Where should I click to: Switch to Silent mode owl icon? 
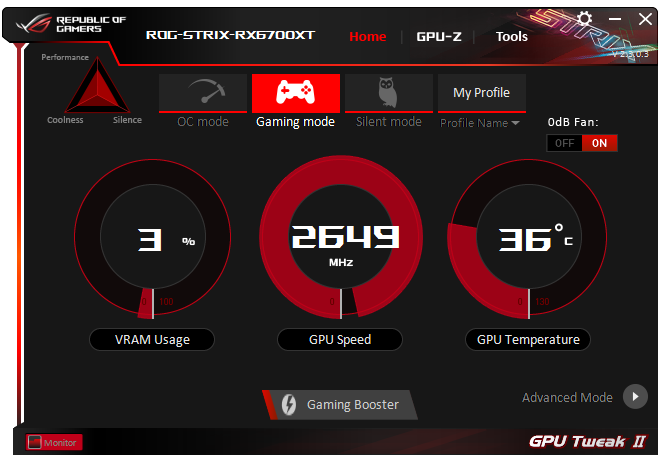tap(389, 93)
